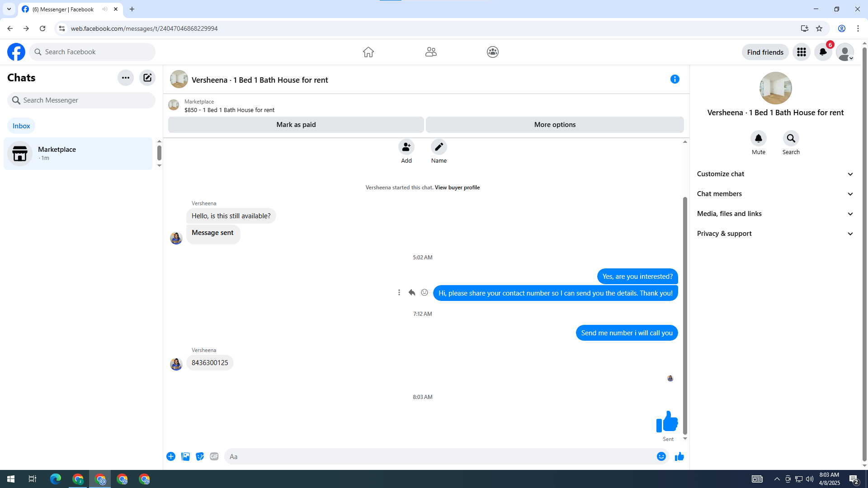Open View buyer profile link
The height and width of the screenshot is (488, 868).
(x=457, y=187)
